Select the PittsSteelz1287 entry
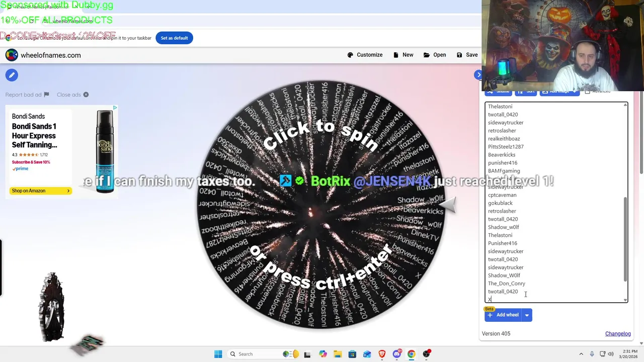The image size is (644, 362). pos(506,147)
